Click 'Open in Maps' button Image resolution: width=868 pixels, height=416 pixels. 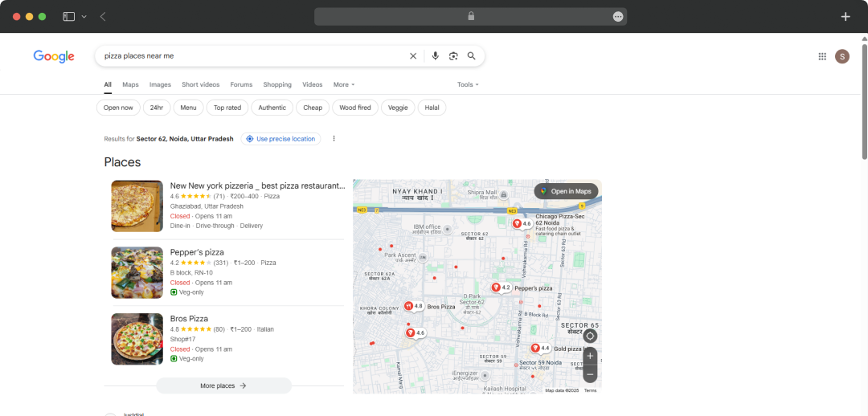567,191
